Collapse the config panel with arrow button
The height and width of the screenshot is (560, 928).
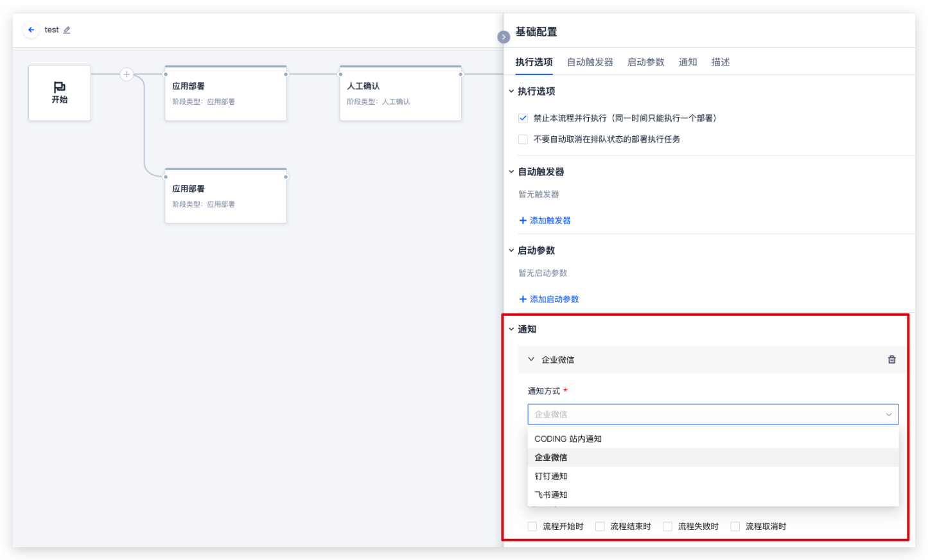pos(503,37)
